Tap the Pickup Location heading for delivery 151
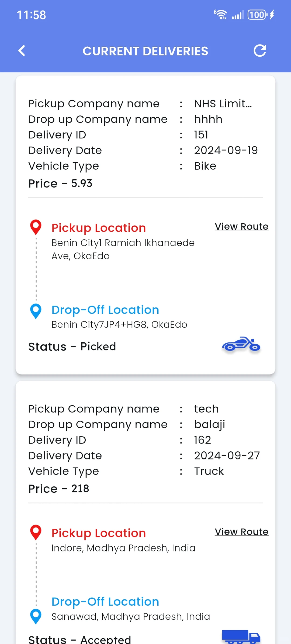 [99, 228]
